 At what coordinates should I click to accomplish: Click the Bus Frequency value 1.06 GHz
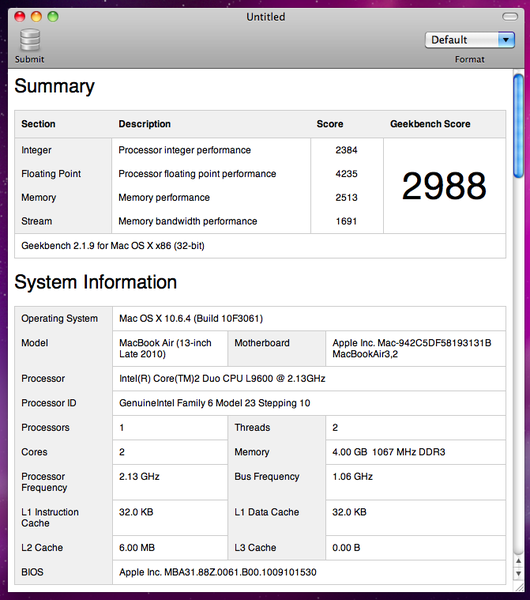point(352,476)
